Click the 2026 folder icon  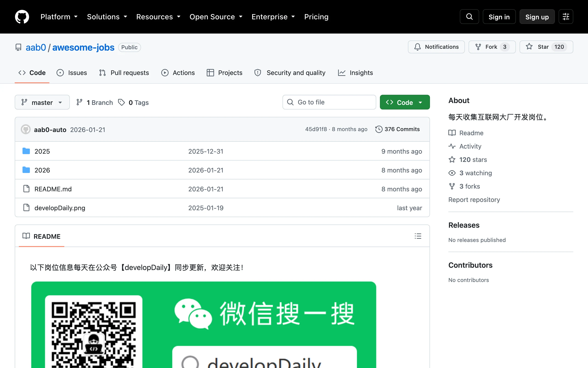point(26,170)
